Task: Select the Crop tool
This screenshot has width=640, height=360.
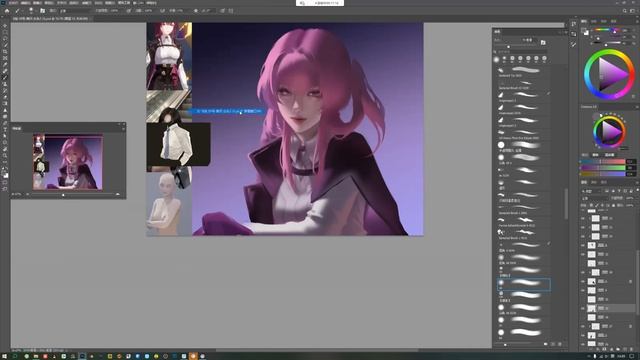Action: coord(5,51)
